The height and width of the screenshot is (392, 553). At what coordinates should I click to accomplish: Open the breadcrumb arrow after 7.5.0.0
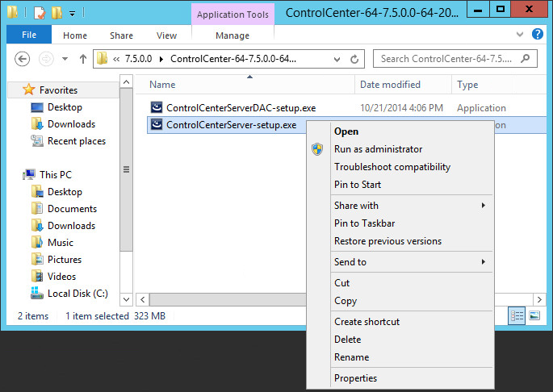(161, 59)
